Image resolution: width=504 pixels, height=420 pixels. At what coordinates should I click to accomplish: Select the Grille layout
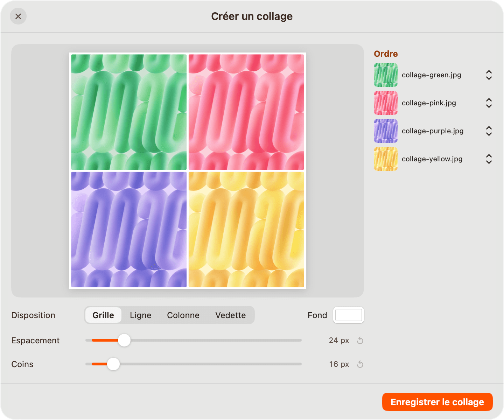pyautogui.click(x=103, y=315)
